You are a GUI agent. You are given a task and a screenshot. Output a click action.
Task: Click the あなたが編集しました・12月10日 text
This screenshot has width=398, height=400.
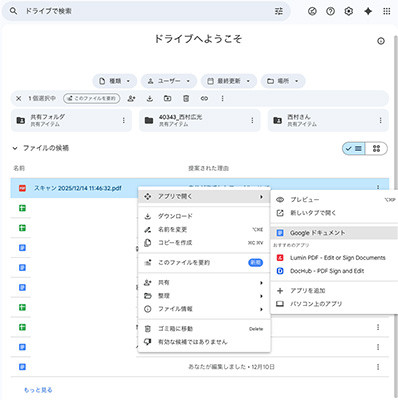point(232,367)
